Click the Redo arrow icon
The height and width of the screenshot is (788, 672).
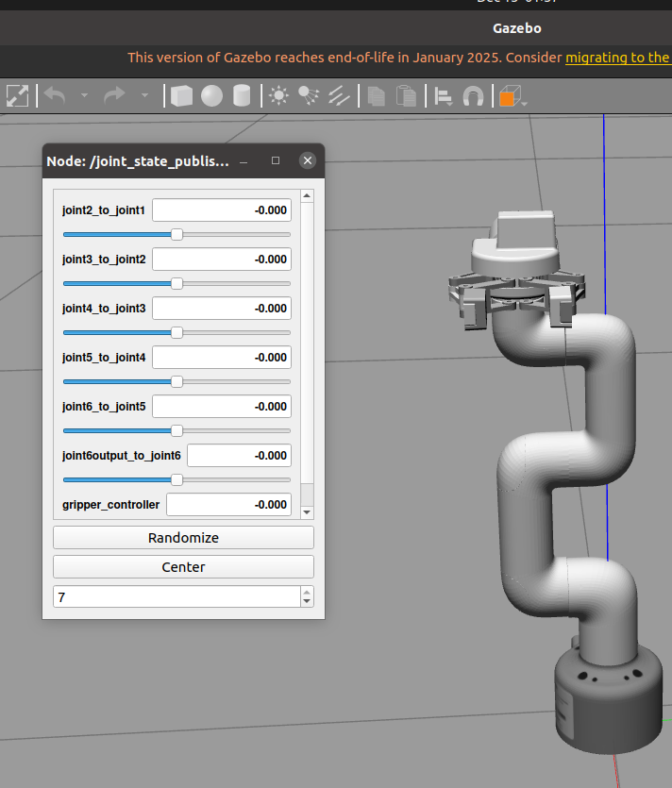[114, 95]
